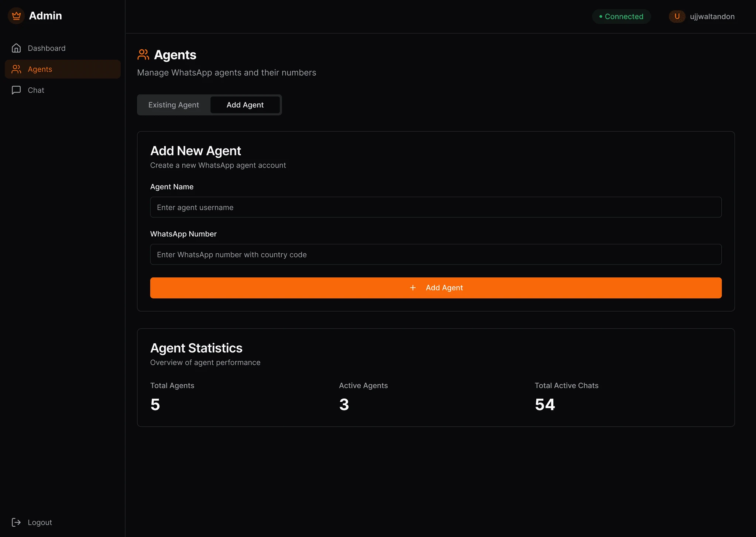
Task: Click the Agent Name field label
Action: 172,187
